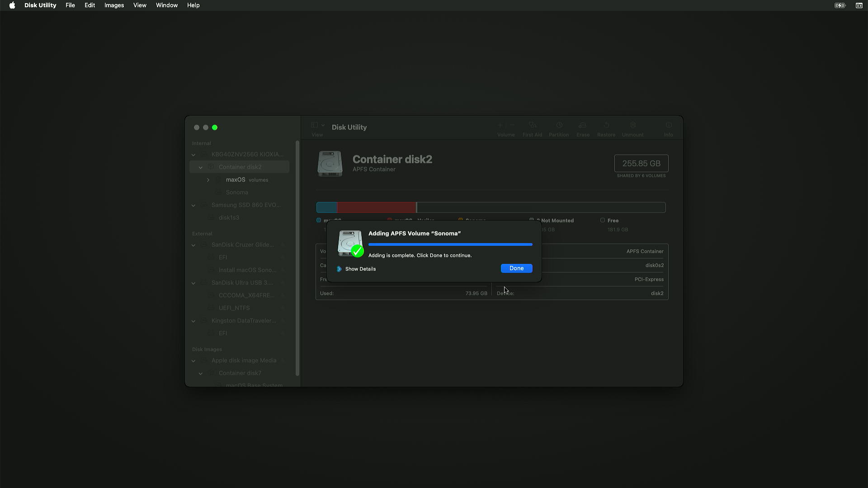Viewport: 868px width, 488px height.
Task: Click the sidebar View toolbar icon
Action: [315, 125]
